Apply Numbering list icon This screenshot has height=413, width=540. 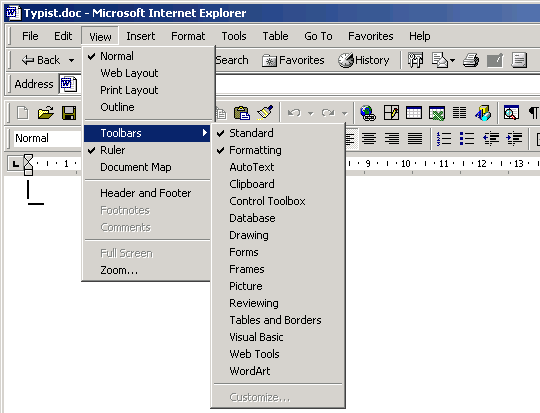point(444,138)
